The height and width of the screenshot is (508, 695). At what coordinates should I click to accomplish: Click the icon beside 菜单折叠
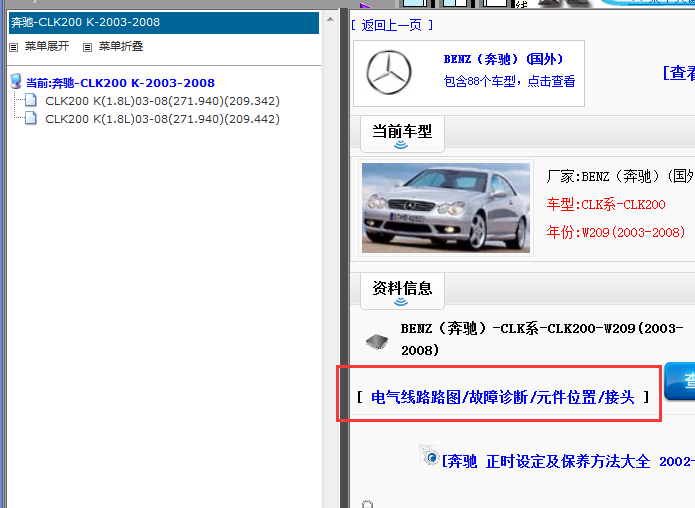pos(87,47)
